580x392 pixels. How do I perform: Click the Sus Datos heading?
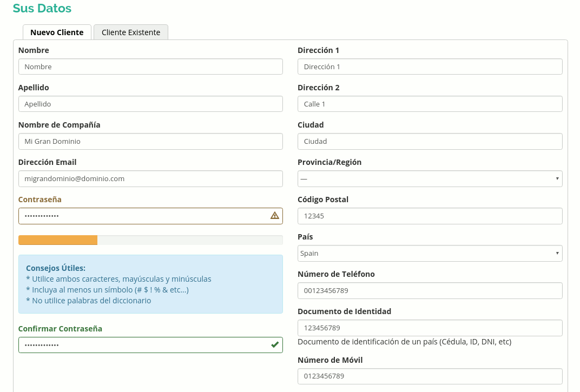click(x=42, y=8)
